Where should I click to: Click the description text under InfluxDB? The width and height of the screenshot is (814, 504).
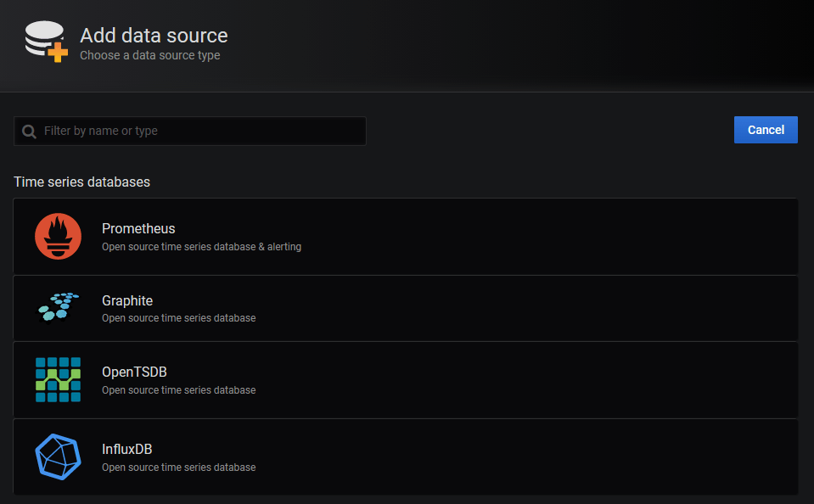178,468
